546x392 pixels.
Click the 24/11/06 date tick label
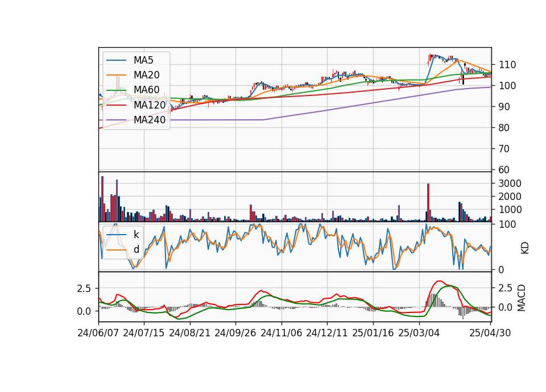[x=282, y=333]
